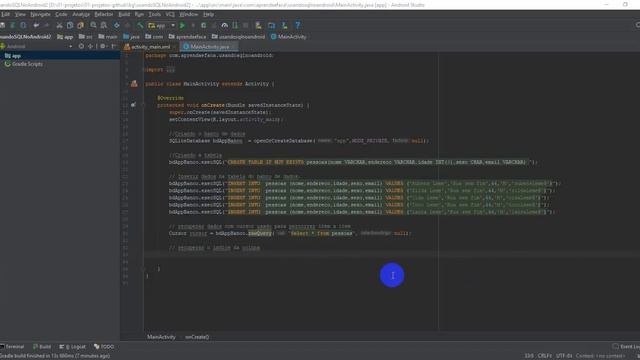
Task: Click the override gutter icon beside onCreate
Action: (133, 105)
